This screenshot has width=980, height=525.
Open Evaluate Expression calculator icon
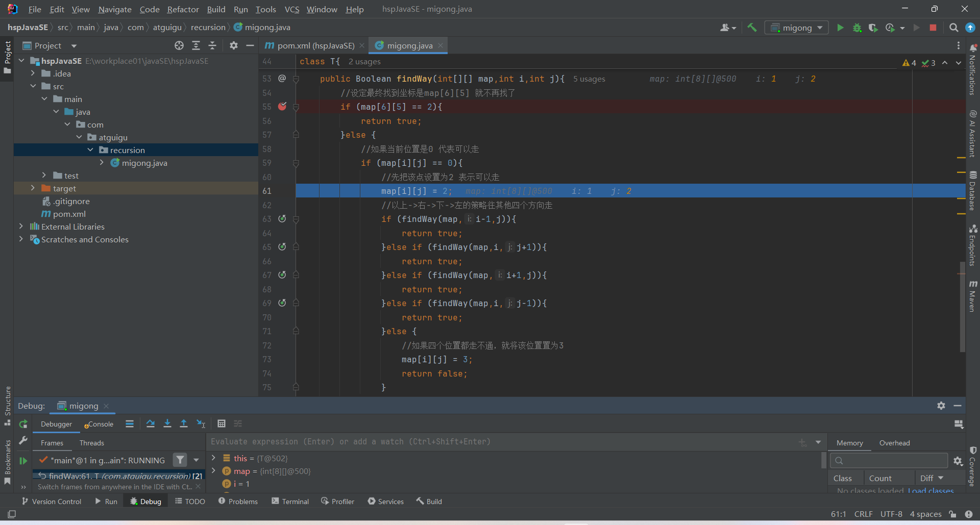[x=222, y=423]
